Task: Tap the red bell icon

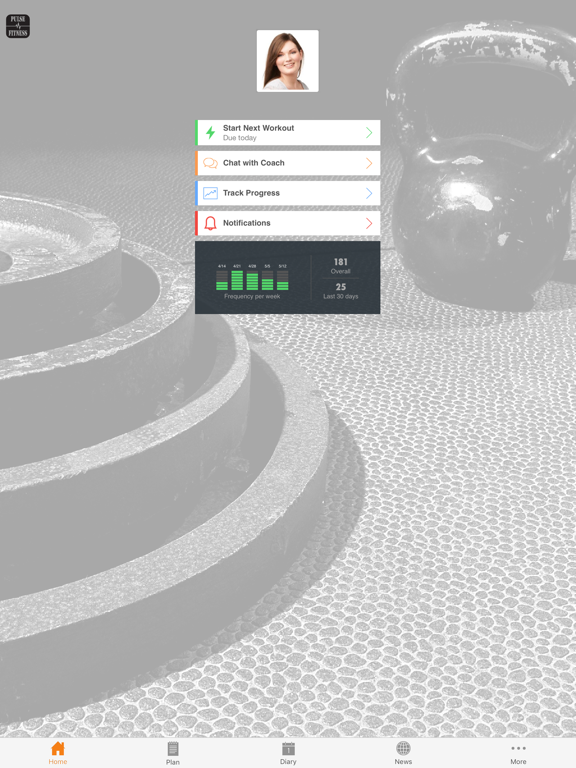Action: 210,223
